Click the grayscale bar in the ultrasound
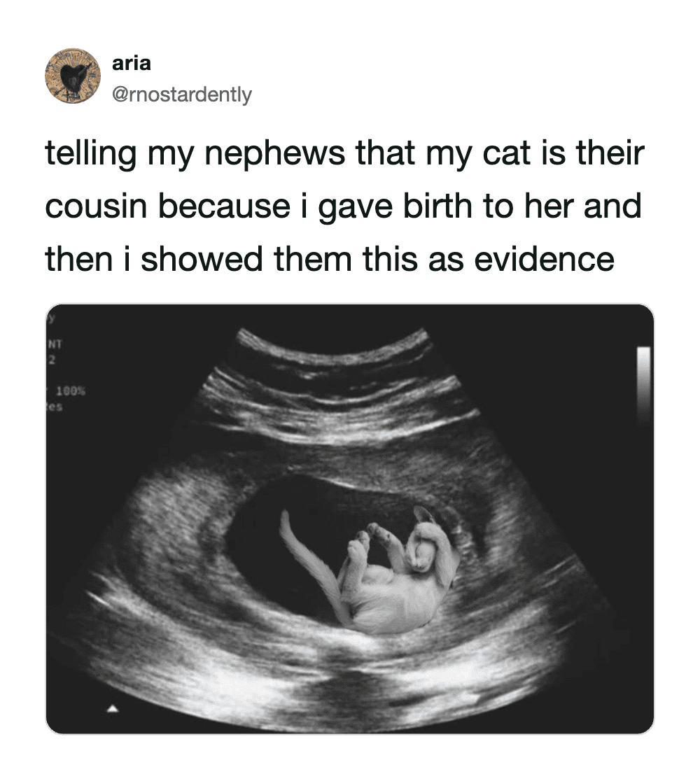 pos(644,386)
